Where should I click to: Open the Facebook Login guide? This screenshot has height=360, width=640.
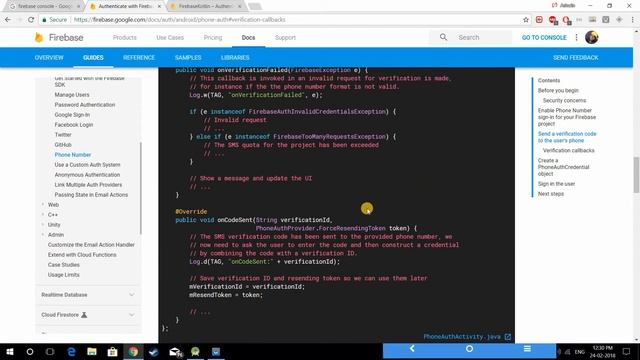pos(73,124)
